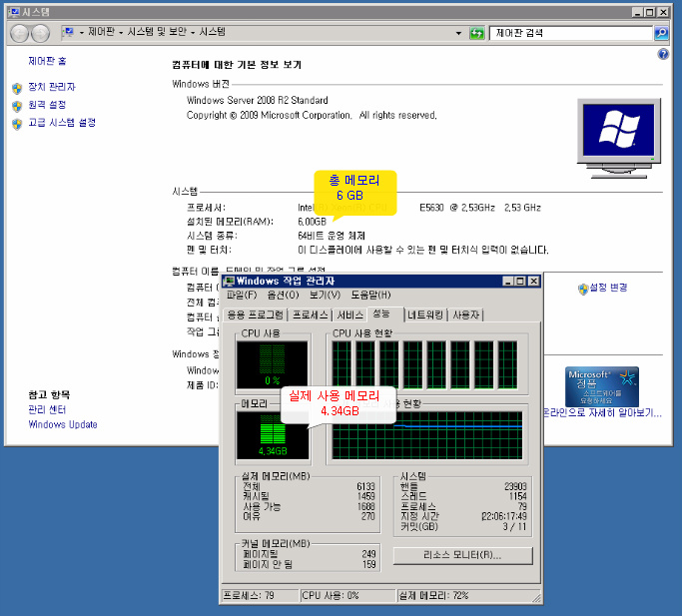Click the first CPU core history graph

click(x=341, y=364)
